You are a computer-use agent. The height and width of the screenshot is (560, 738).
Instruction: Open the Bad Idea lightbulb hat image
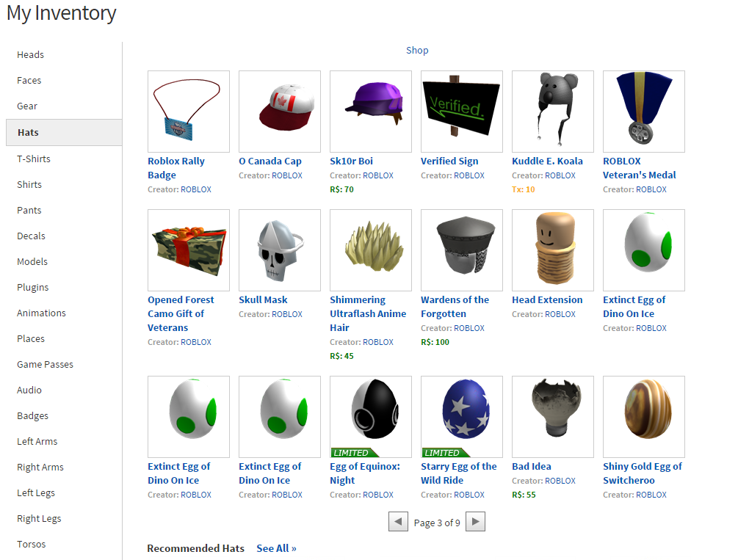click(x=553, y=416)
